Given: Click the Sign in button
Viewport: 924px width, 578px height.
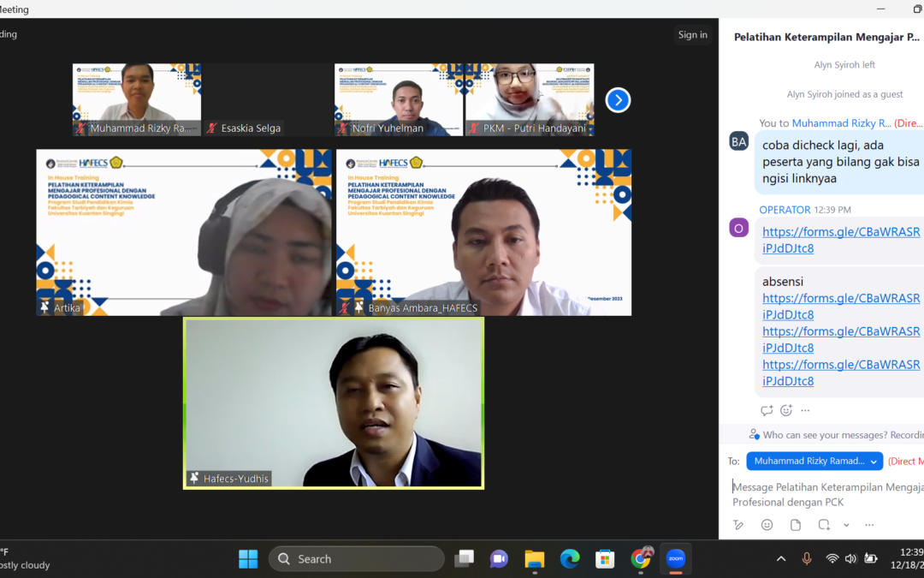Looking at the screenshot, I should (692, 35).
